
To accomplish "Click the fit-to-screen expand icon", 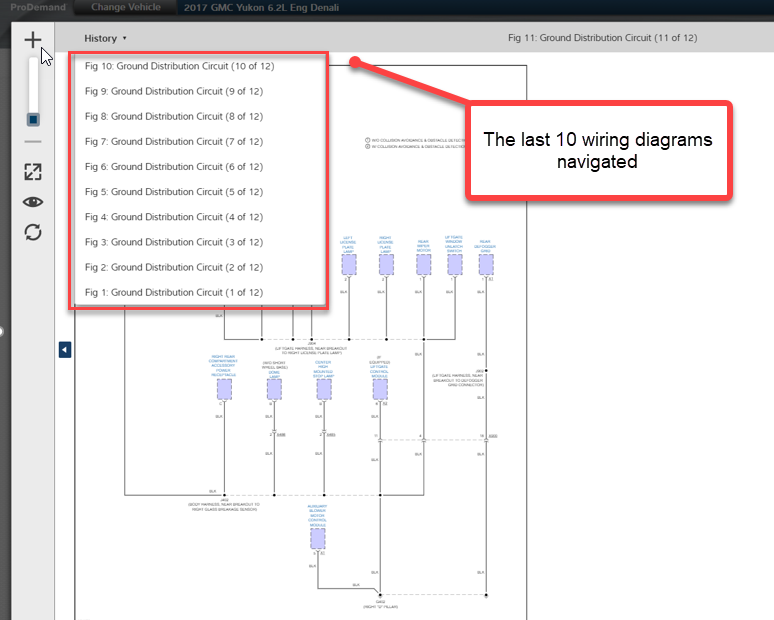I will point(33,171).
